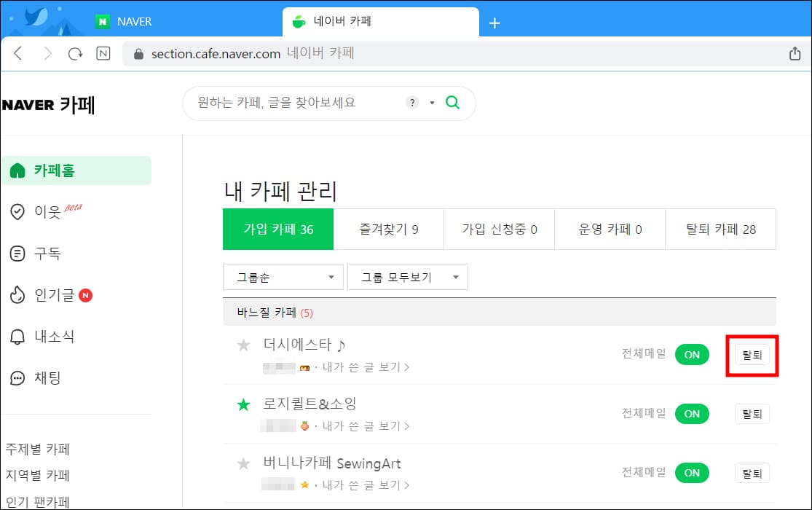Screen dimensions: 812x510
Task: Select the 이웃 (neighbors) sidebar icon
Action: (x=16, y=211)
